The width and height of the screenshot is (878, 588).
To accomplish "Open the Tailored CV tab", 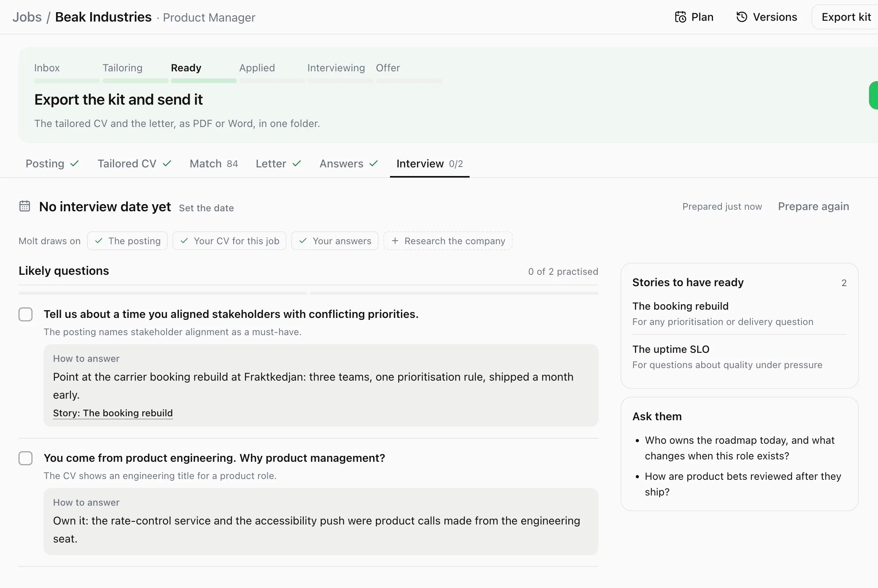I will point(134,163).
